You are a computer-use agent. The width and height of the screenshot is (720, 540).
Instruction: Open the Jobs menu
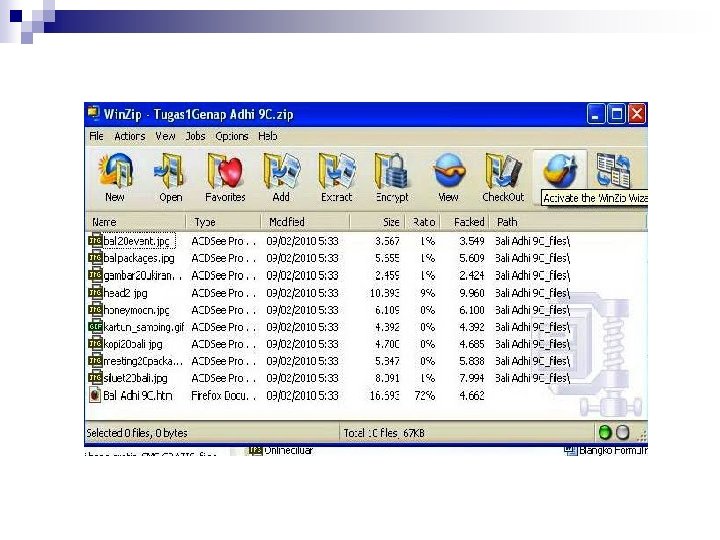(196, 136)
